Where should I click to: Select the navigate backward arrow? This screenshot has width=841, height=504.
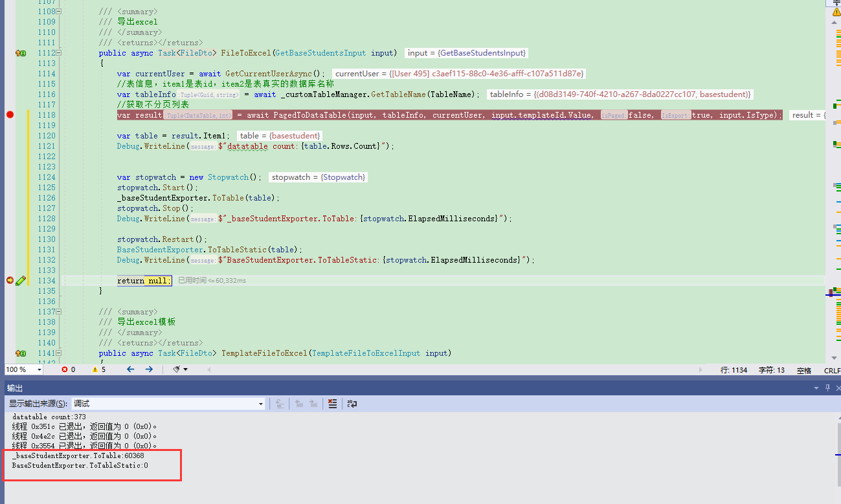click(x=130, y=369)
